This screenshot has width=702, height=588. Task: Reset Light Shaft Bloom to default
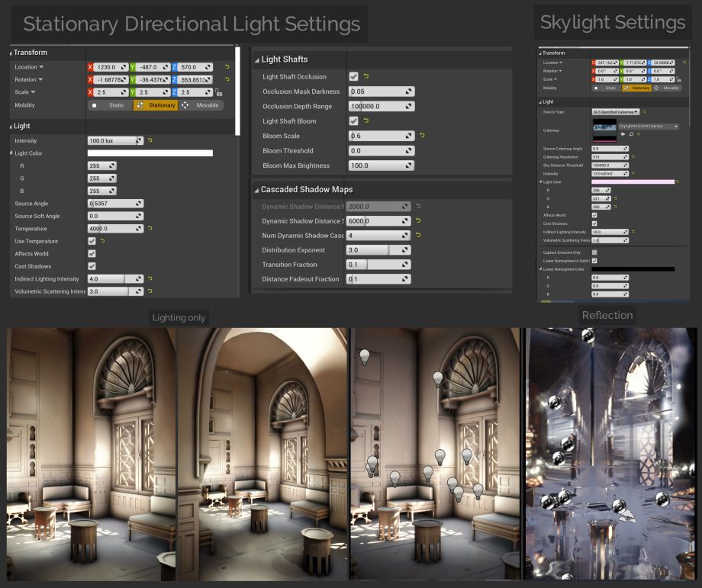tap(366, 120)
